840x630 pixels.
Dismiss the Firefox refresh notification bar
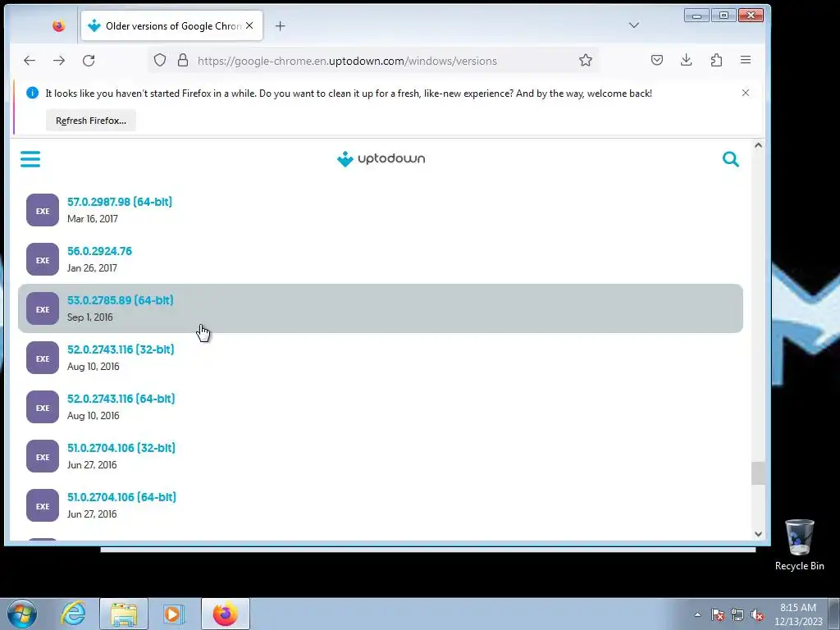coord(745,93)
